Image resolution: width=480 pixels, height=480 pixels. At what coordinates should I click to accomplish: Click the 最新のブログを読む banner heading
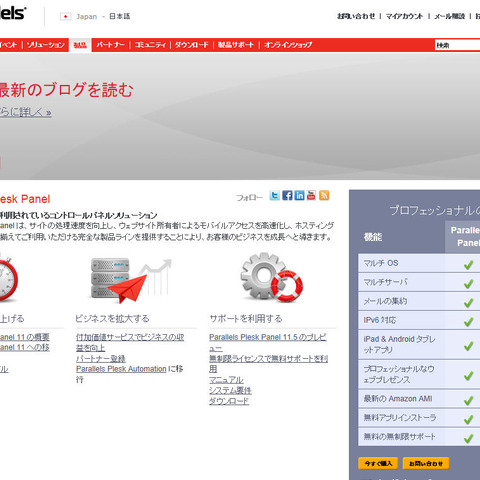pos(66,90)
